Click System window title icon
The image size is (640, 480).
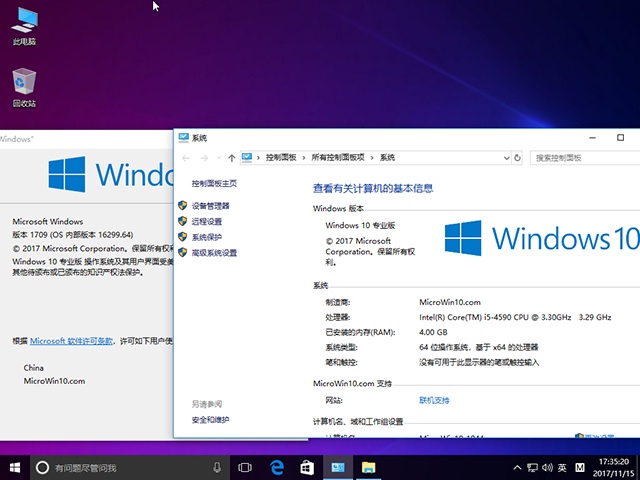(x=184, y=138)
